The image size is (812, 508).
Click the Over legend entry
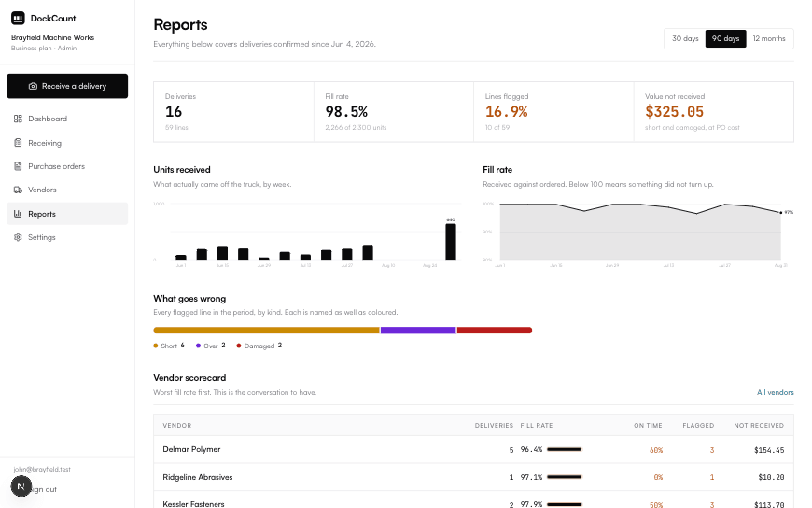pyautogui.click(x=211, y=346)
